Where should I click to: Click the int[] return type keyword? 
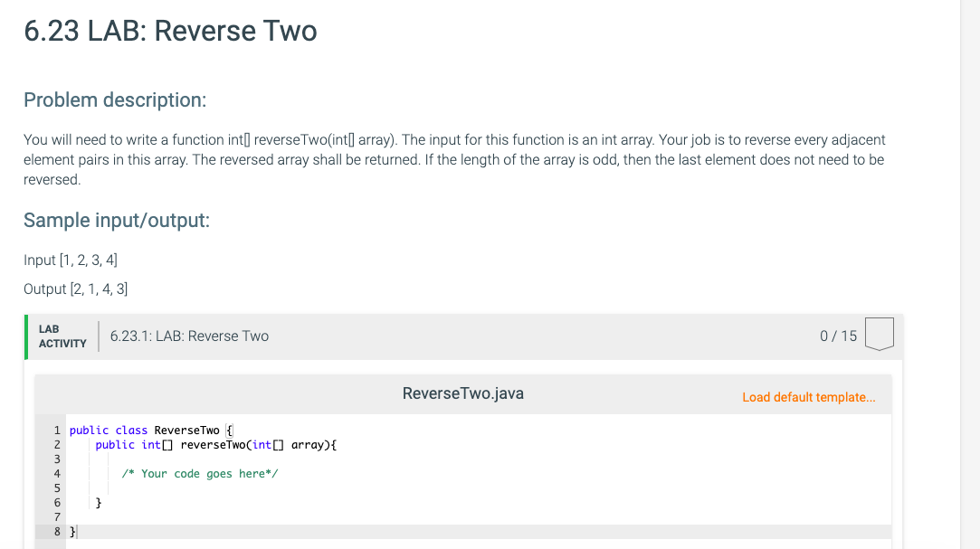156,444
